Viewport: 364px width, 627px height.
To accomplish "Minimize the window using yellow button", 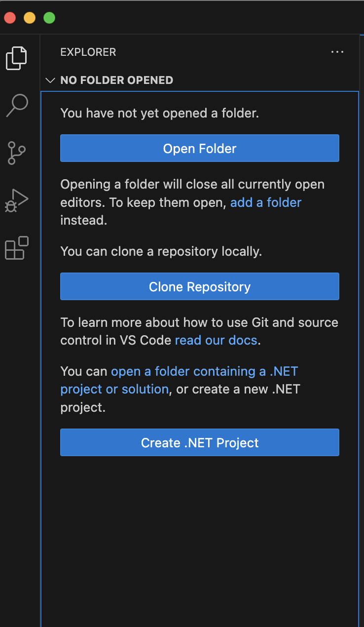I will (30, 18).
